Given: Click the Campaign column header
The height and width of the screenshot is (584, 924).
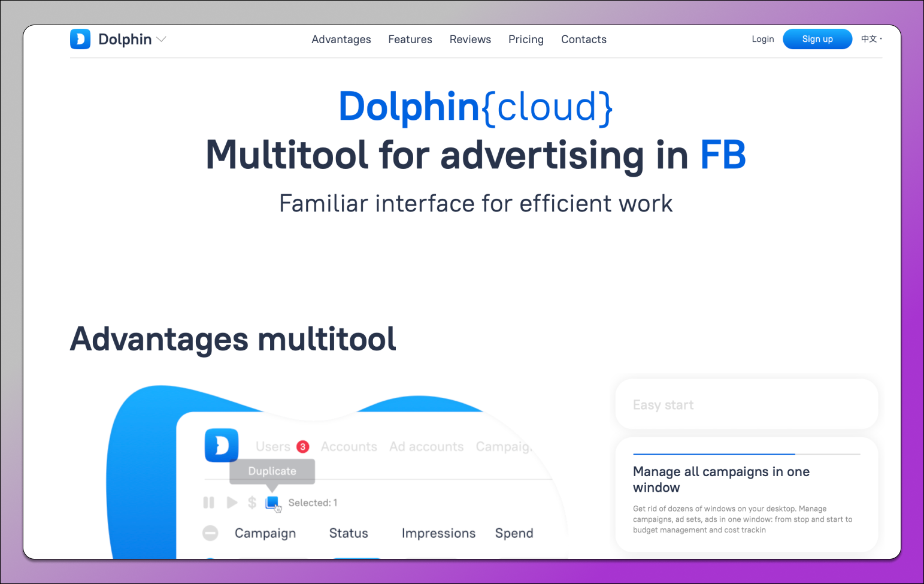Looking at the screenshot, I should click(x=265, y=533).
